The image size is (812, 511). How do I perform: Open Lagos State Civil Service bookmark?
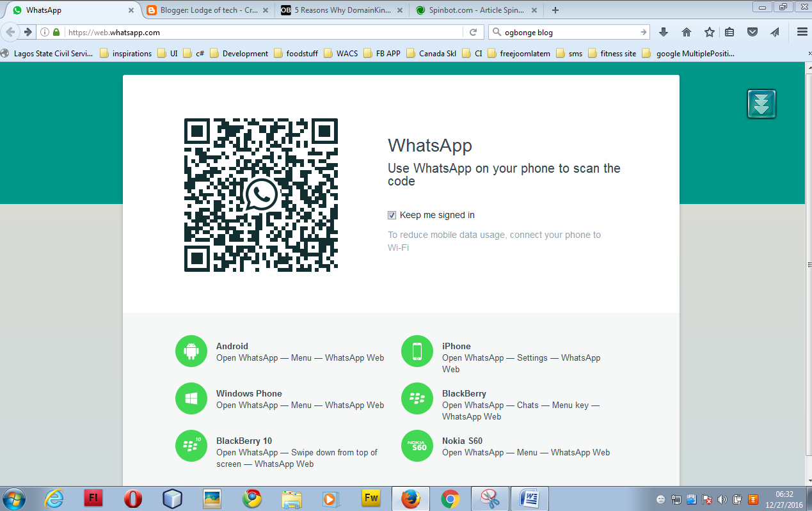[48, 54]
